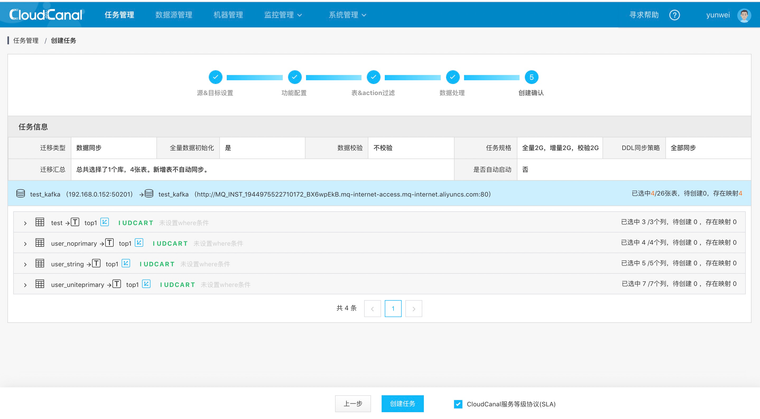Expand the user_uniteprimary table row

25,285
